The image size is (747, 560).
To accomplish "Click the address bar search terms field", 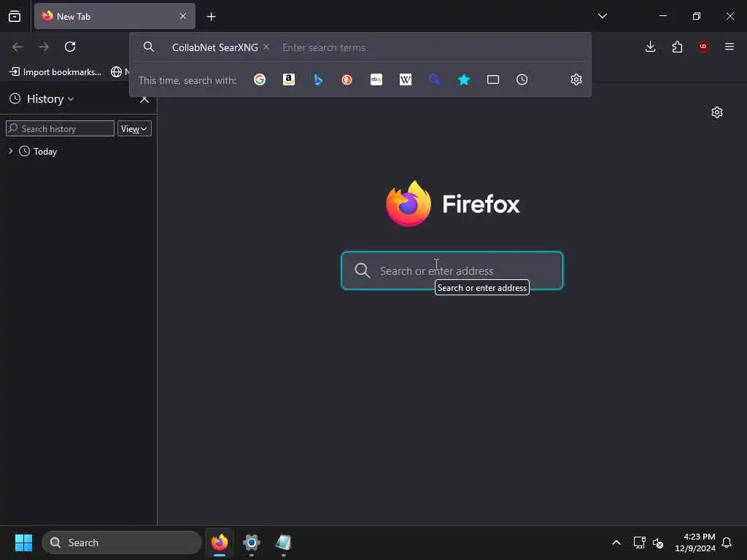I will point(431,47).
